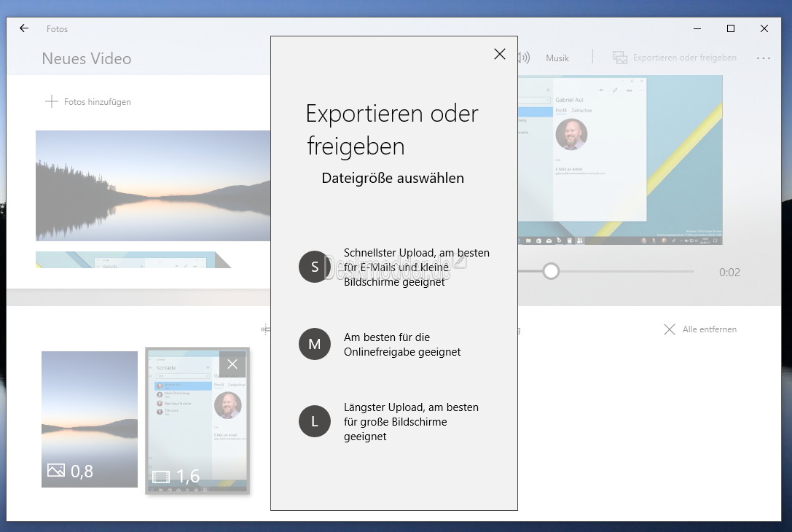This screenshot has width=792, height=532.
Task: Click Exportieren oder freigeben in the toolbar
Action: tap(674, 58)
